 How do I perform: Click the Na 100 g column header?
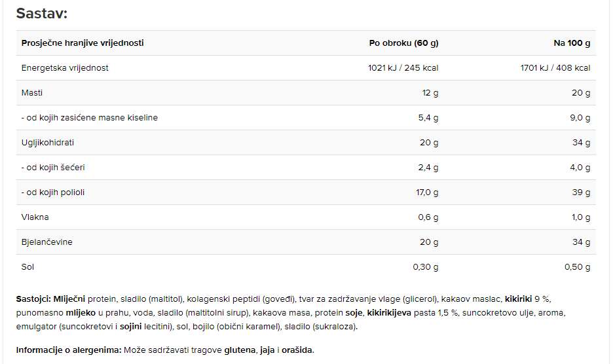(x=572, y=43)
